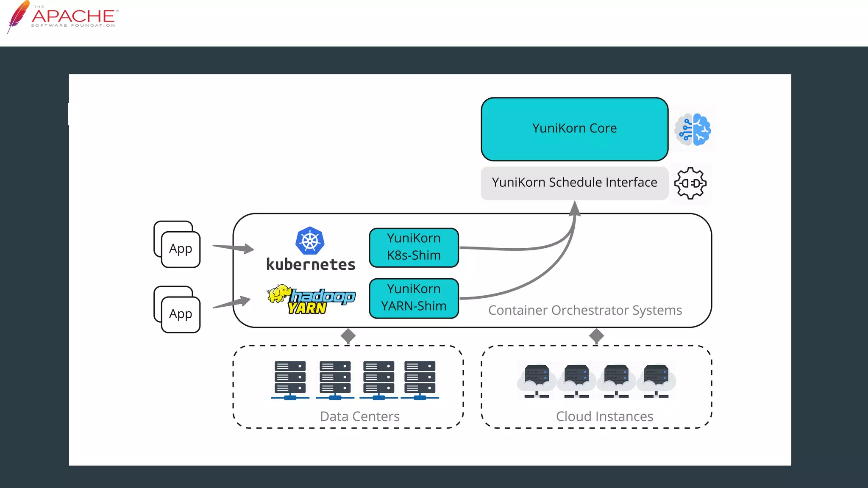Click the diamond connector above Cloud Instances
The image size is (868, 488).
[596, 336]
